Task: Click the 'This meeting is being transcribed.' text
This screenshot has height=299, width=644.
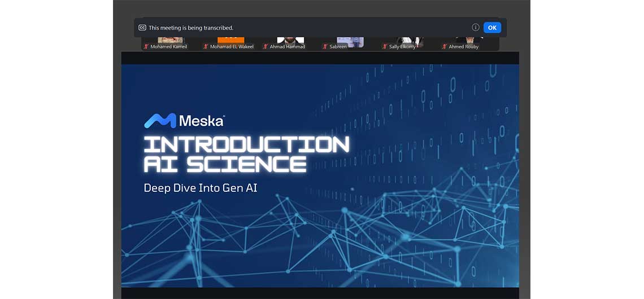Action: (x=191, y=28)
